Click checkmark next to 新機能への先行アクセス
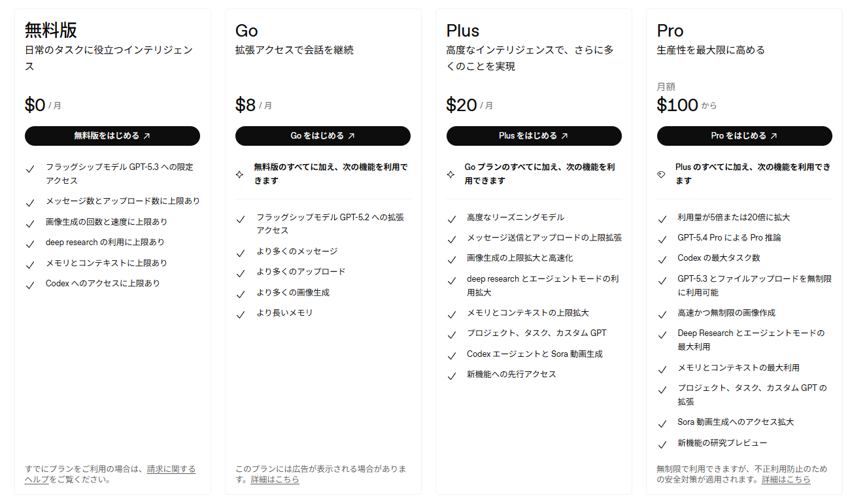This screenshot has width=852, height=504. (x=451, y=376)
